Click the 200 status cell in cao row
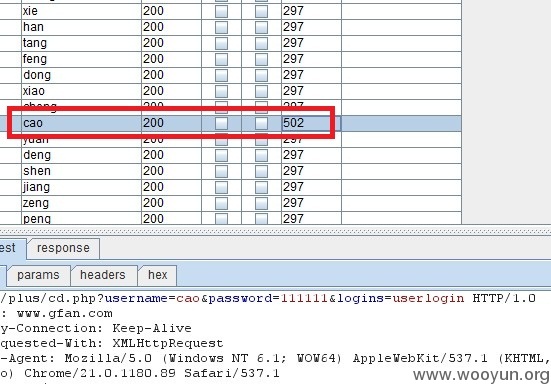 [x=171, y=123]
